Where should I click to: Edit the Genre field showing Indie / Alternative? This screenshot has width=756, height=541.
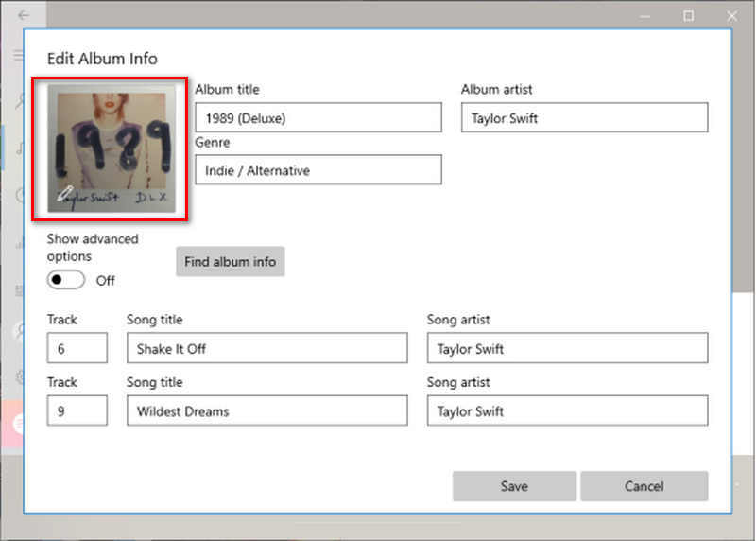click(318, 170)
